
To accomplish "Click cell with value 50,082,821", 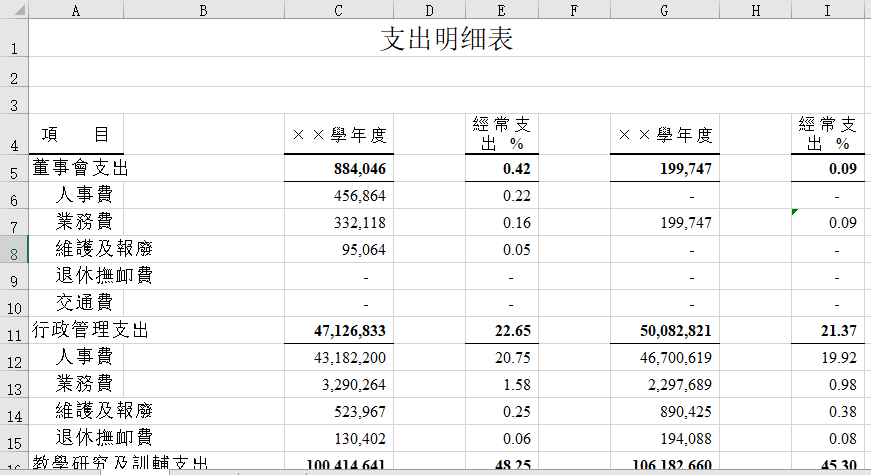I will click(664, 330).
